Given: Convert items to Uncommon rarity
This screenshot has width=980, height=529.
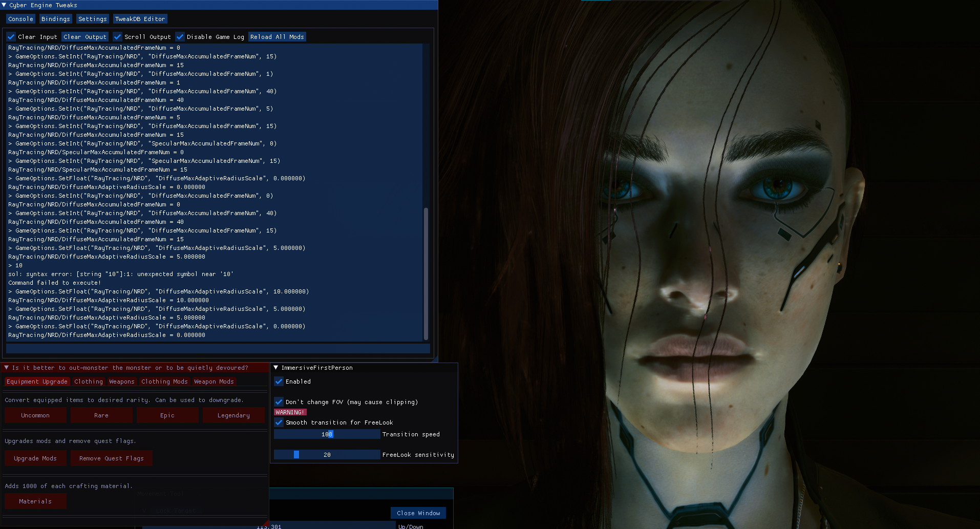Looking at the screenshot, I should click(x=35, y=415).
